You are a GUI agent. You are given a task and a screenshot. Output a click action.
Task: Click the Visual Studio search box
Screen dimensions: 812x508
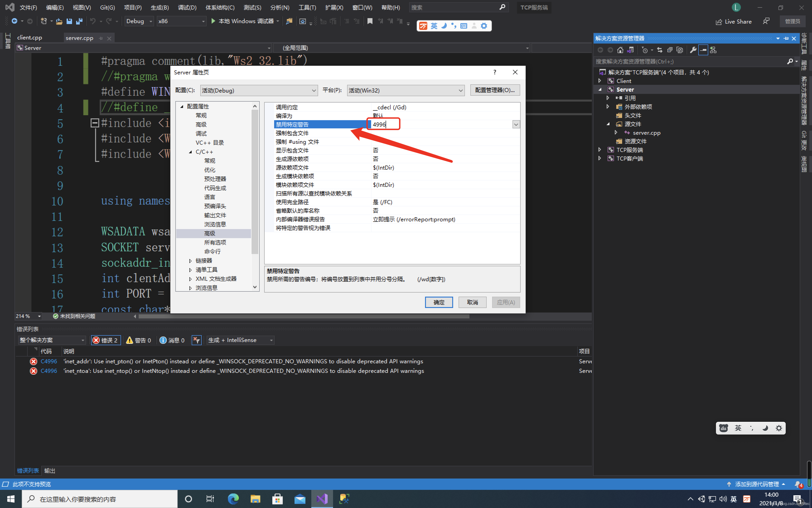tap(458, 7)
